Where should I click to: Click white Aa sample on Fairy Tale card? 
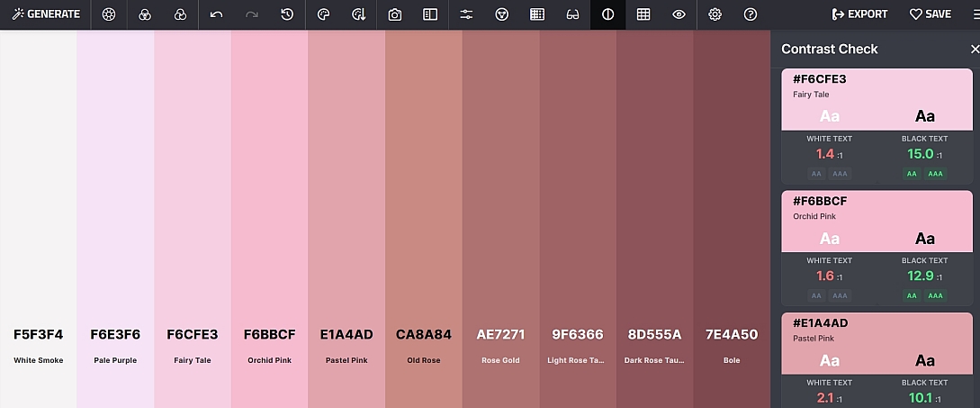(x=830, y=116)
